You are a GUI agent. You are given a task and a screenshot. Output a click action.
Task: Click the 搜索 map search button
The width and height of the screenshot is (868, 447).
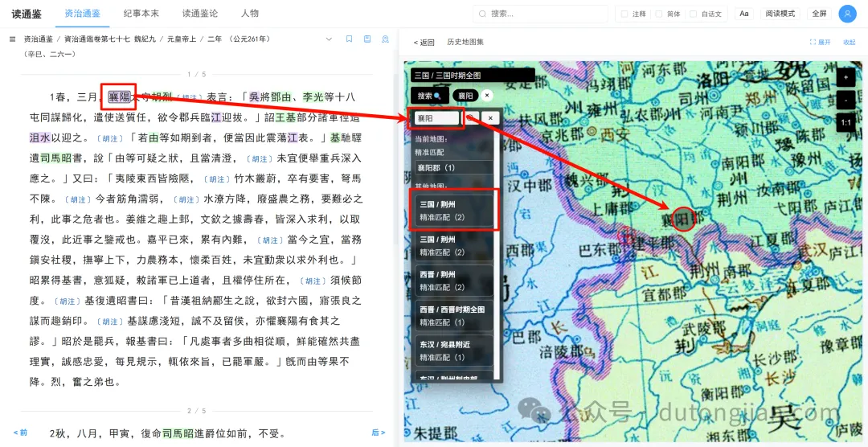click(x=429, y=96)
